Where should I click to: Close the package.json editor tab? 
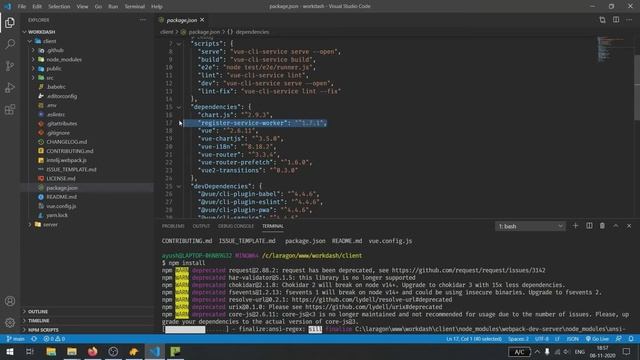pyautogui.click(x=202, y=20)
